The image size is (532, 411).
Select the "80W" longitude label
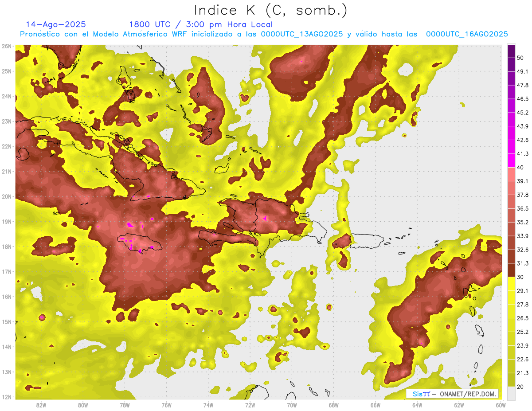83,405
